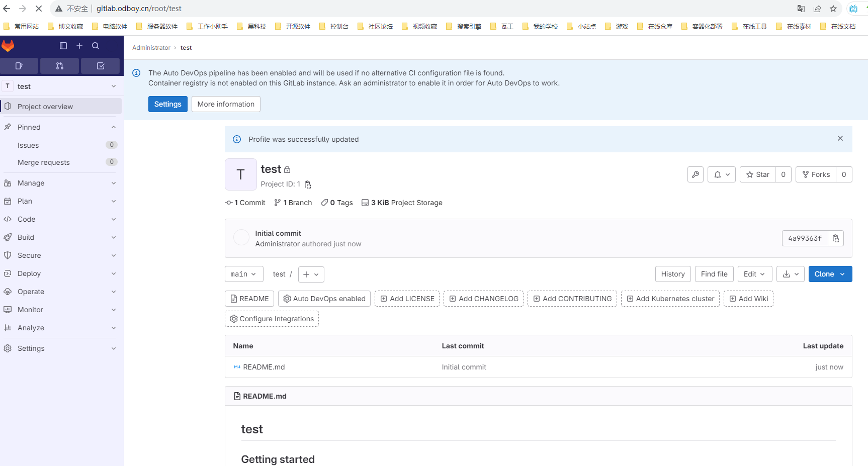Image resolution: width=868 pixels, height=466 pixels.
Task: Open the create new plus icon
Action: [79, 46]
